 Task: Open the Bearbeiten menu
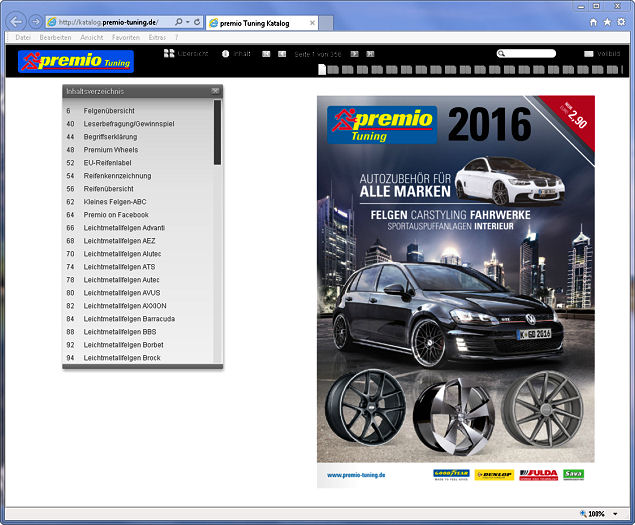pos(55,37)
